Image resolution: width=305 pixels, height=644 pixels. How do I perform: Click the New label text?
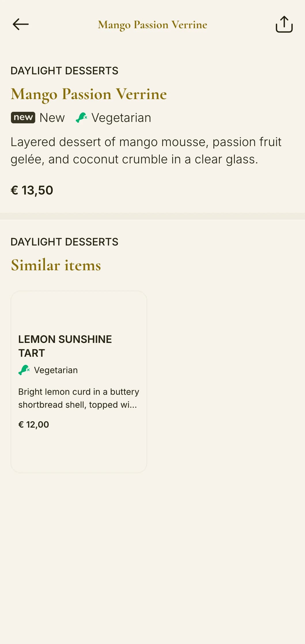[x=52, y=118]
